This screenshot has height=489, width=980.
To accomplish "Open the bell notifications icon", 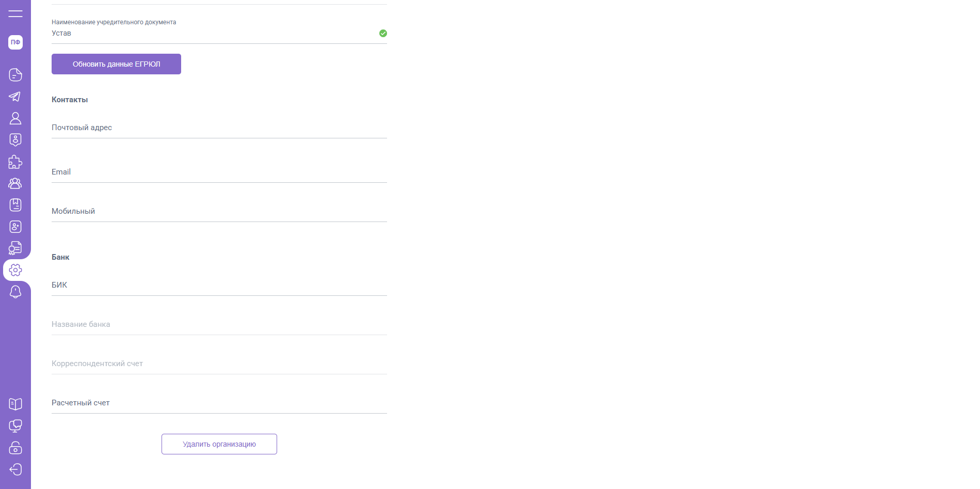I will click(x=15, y=292).
